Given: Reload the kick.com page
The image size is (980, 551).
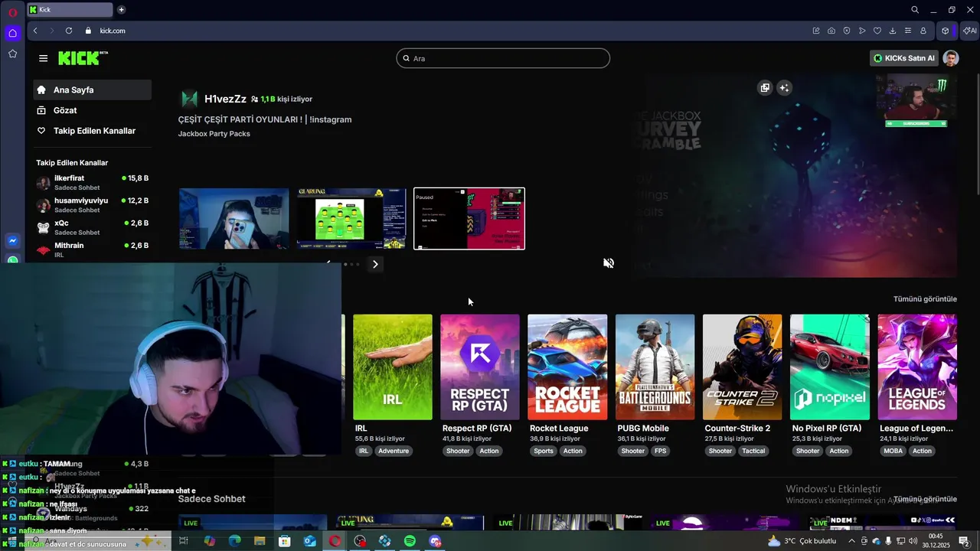Looking at the screenshot, I should tap(69, 31).
